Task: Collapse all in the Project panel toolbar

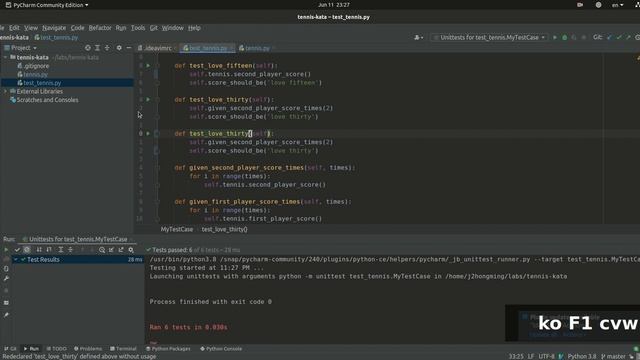Action: pos(107,48)
